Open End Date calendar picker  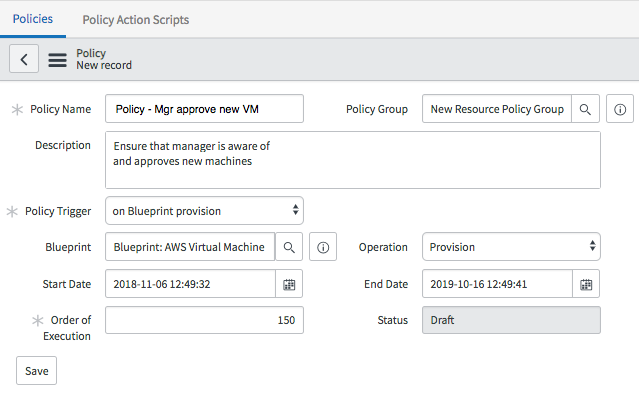click(586, 284)
